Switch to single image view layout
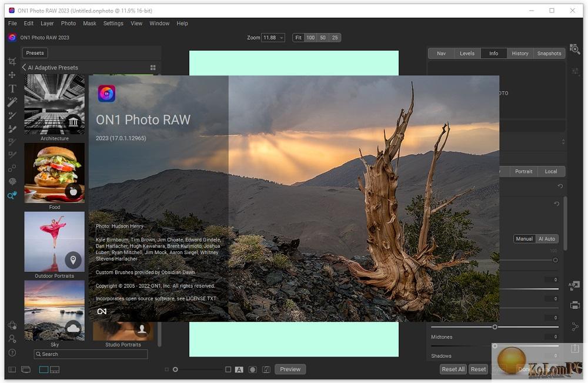Viewport: 588px width, 383px height. pyautogui.click(x=44, y=369)
